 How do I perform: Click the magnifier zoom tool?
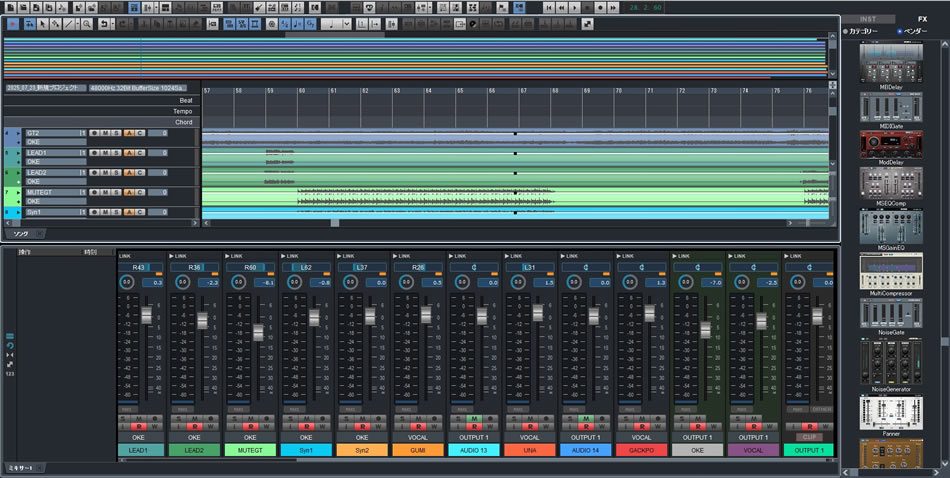click(87, 23)
